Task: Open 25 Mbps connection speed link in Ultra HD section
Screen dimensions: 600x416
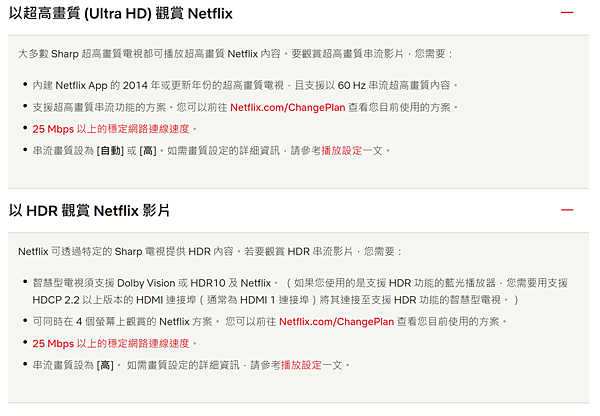Action: [111, 129]
